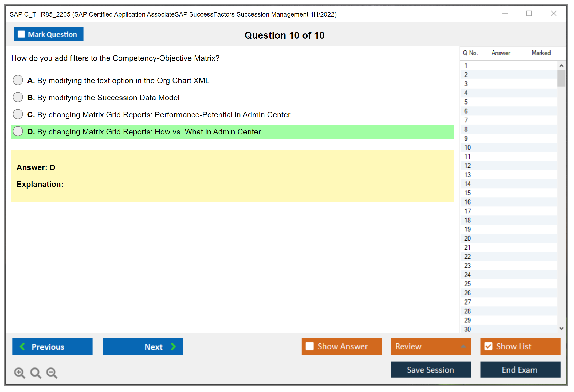The width and height of the screenshot is (574, 392).
Task: Select question 22 in the list
Action: click(467, 257)
